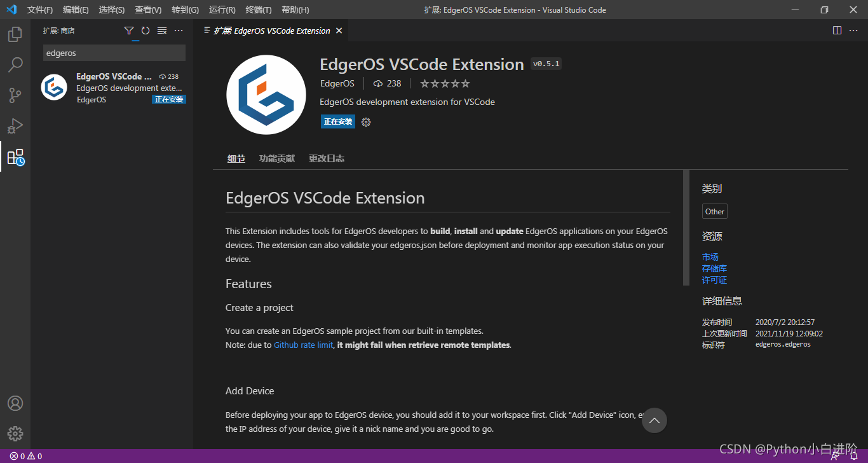The width and height of the screenshot is (868, 463).
Task: Click the VS Code logo in title bar
Action: tap(11, 10)
